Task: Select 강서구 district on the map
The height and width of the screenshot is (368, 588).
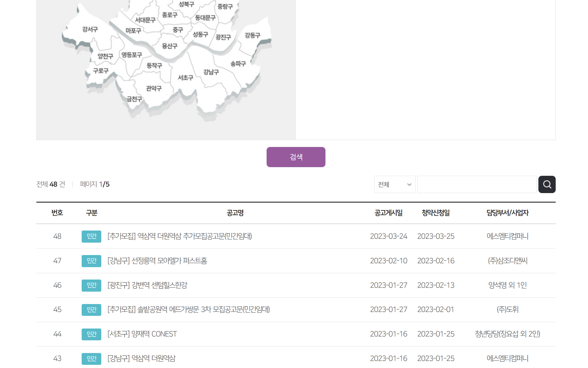Action: click(90, 29)
